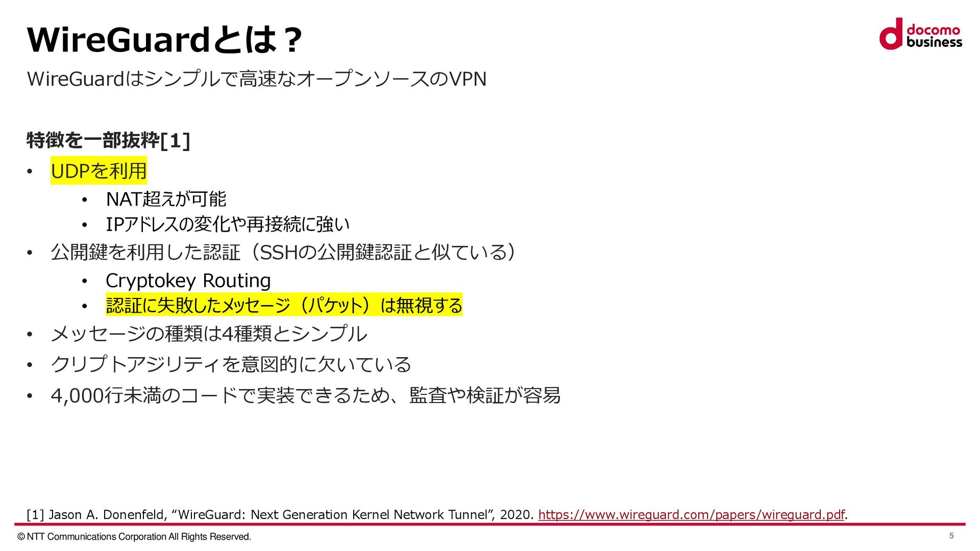Click the highlighted 認証に失敗したメッセージ line
Image resolution: width=980 pixels, height=551 pixels.
(284, 305)
